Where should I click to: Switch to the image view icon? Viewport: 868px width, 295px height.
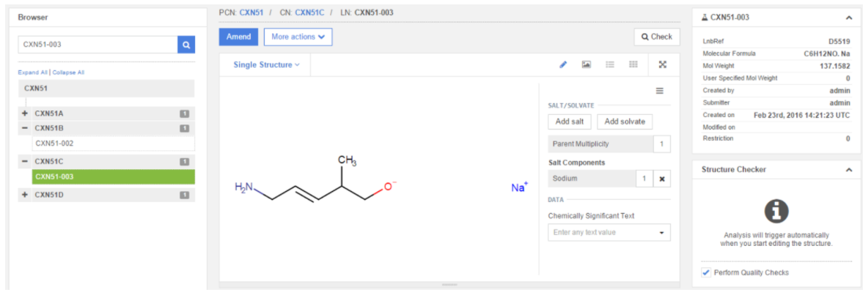pos(586,64)
